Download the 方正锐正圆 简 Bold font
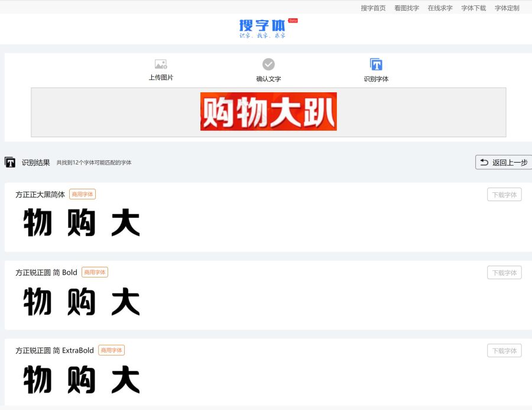The image size is (532, 410). (504, 273)
